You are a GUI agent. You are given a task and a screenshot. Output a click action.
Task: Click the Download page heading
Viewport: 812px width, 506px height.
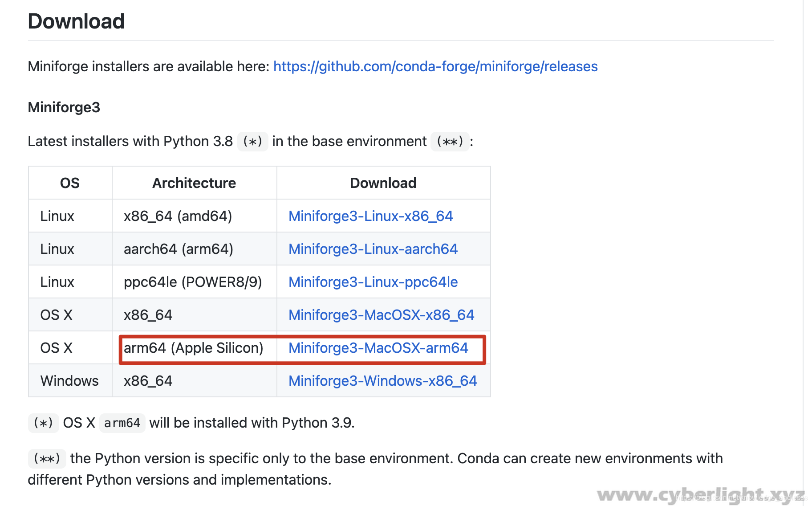pos(76,20)
